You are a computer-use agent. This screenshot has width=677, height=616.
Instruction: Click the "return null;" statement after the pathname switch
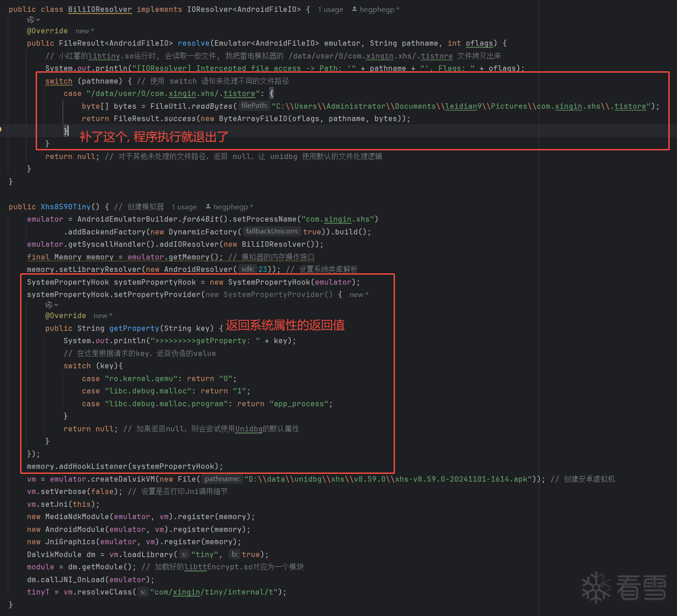[x=73, y=157]
